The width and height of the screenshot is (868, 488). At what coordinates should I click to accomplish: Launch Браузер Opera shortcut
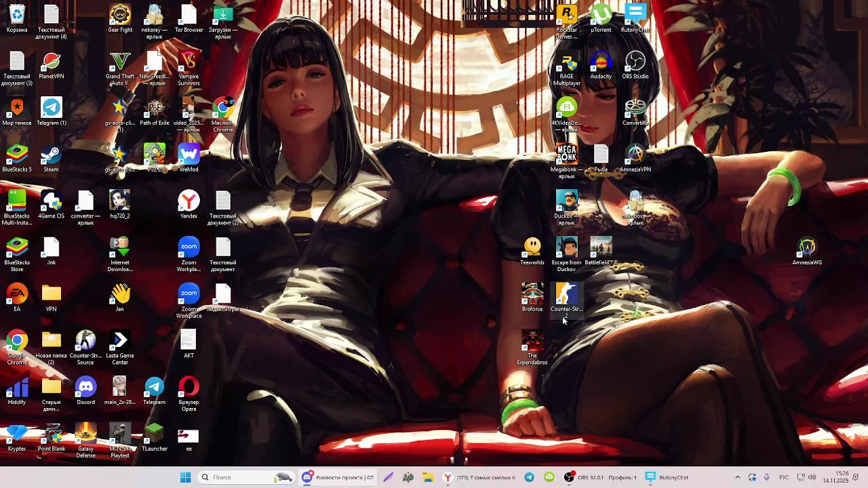tap(189, 394)
